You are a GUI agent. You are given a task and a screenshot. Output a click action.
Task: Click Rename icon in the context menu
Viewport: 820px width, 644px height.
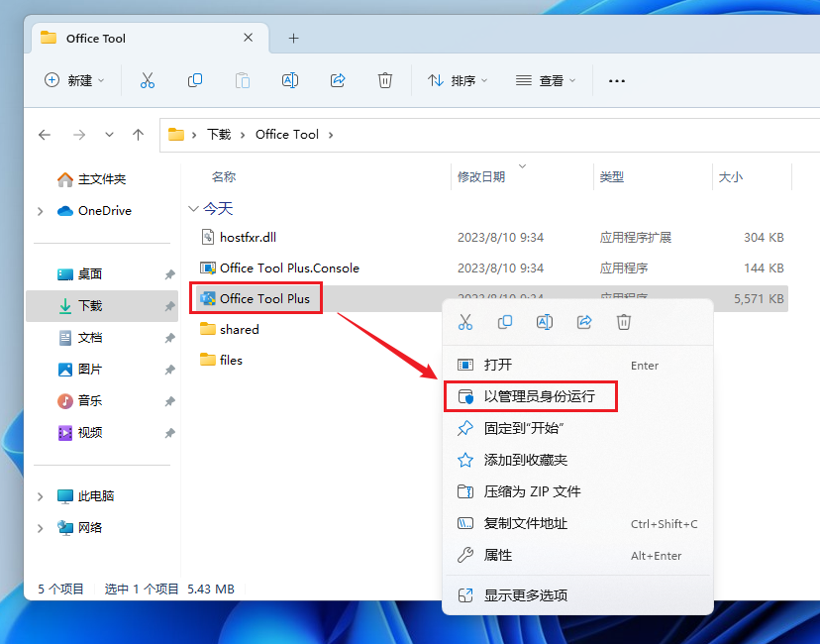pyautogui.click(x=545, y=322)
